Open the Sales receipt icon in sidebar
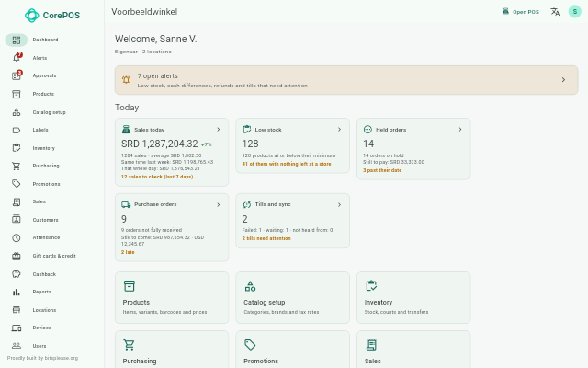Image resolution: width=588 pixels, height=368 pixels. coord(17,202)
